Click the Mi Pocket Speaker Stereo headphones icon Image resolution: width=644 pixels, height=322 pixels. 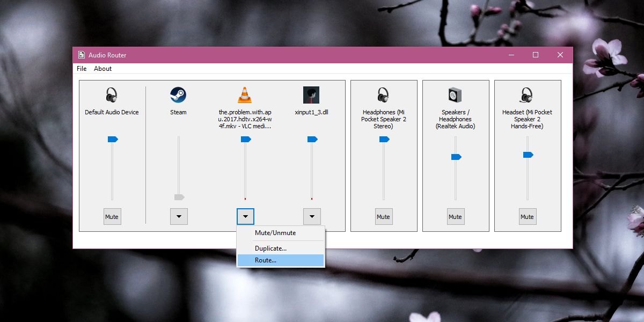pyautogui.click(x=383, y=95)
